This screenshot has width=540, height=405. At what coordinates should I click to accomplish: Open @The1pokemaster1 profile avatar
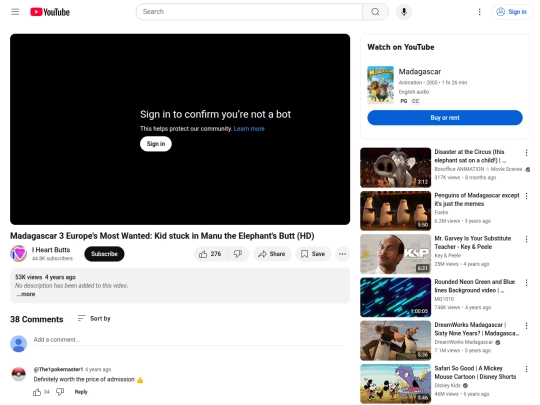pos(19,374)
